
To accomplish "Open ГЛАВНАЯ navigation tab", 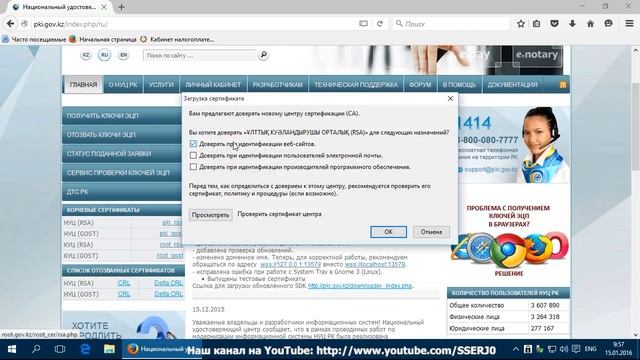I will point(83,84).
